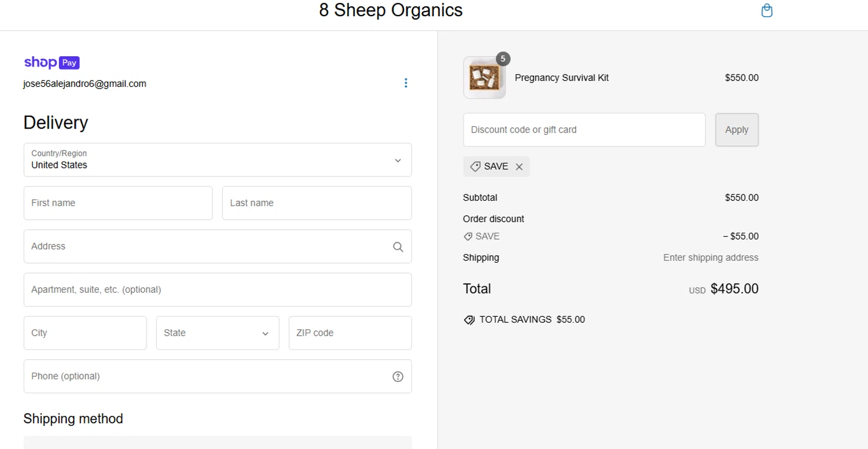This screenshot has height=449, width=868.
Task: Open the 8 Sheep Organics store title
Action: click(x=391, y=10)
